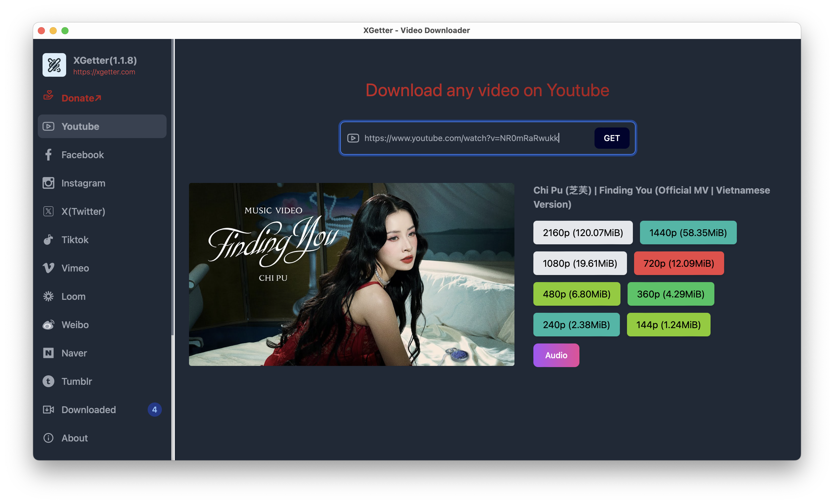Switch to the Instagram section
Viewport: 834px width, 504px height.
(102, 183)
